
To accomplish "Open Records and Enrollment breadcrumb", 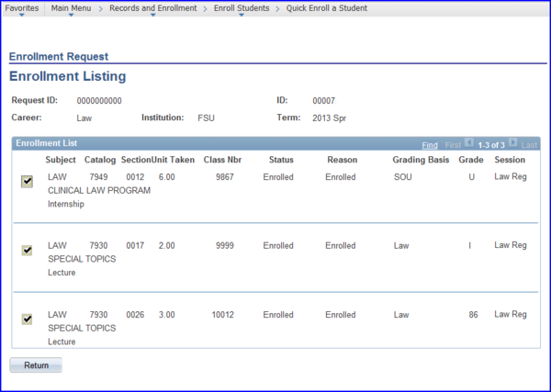I will pyautogui.click(x=152, y=8).
